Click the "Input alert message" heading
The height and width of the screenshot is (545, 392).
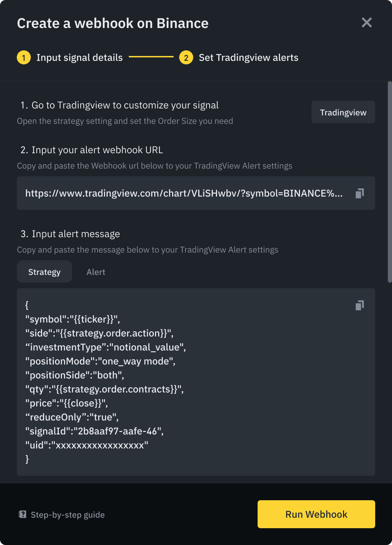70,234
